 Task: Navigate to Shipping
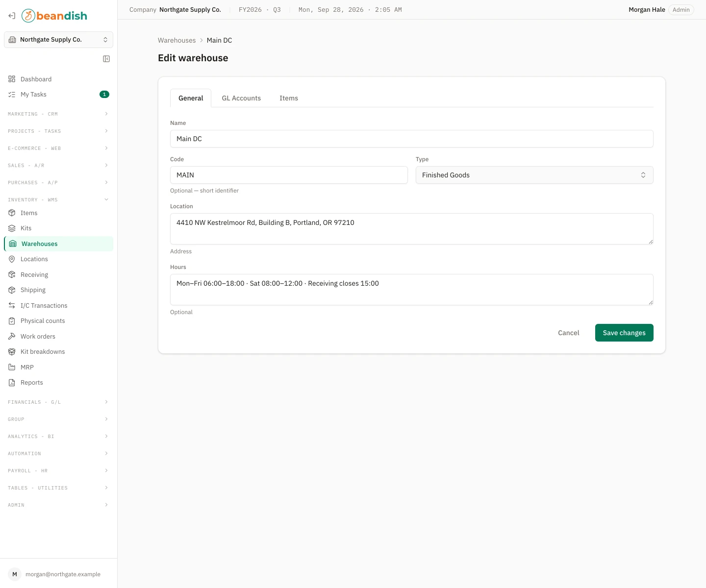tap(59, 290)
